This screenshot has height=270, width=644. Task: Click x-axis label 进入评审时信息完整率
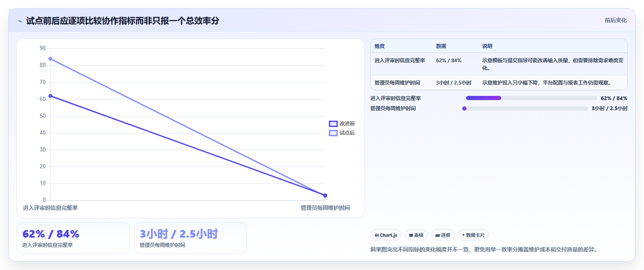[50, 208]
